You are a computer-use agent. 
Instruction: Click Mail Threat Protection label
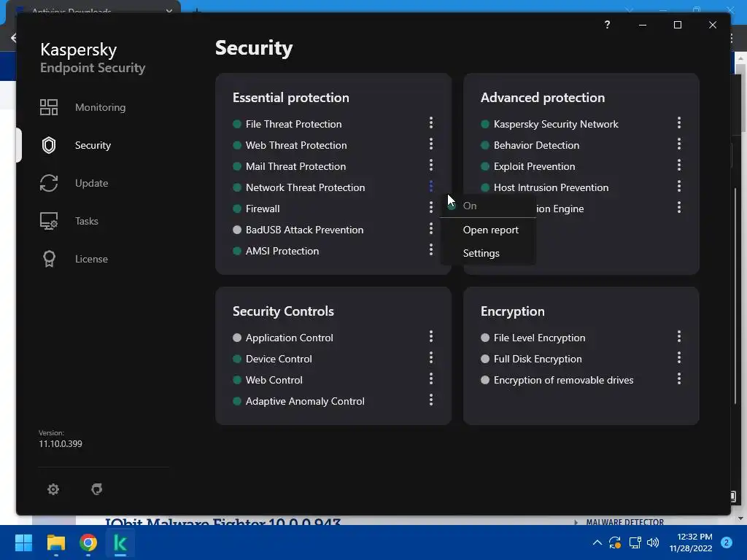click(296, 167)
